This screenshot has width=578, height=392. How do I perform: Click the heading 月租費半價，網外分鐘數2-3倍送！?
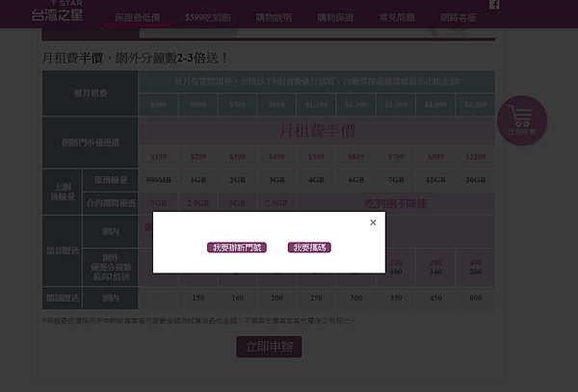(x=135, y=58)
